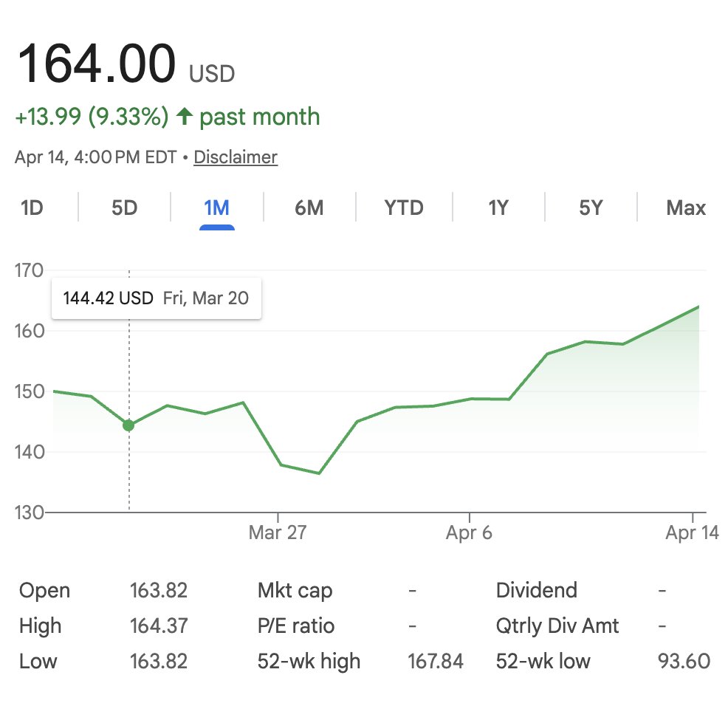728x706 pixels.
Task: Click the High value 164.37
Action: [159, 626]
